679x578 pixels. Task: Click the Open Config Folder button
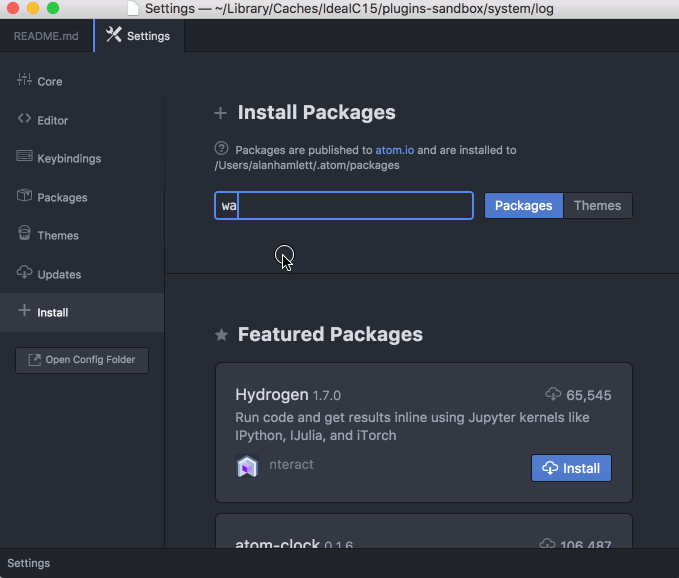(82, 360)
